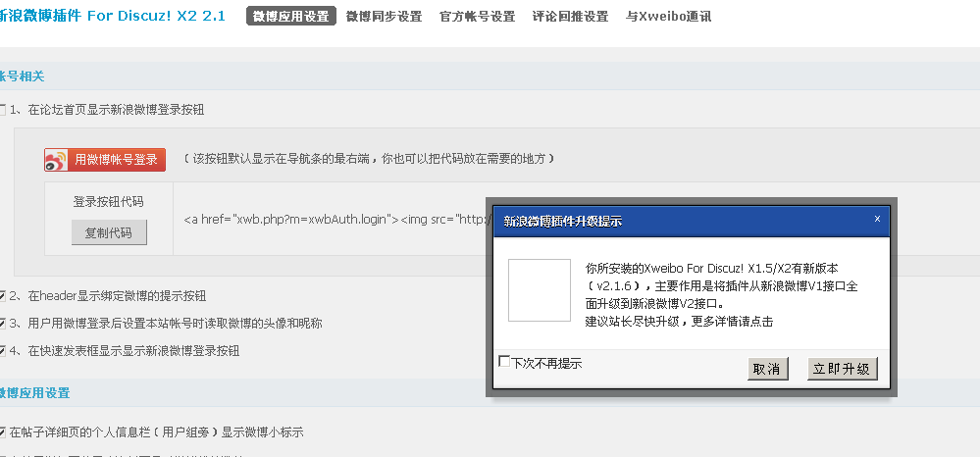Open the 官方帐号设置 tab
This screenshot has width=980, height=457.
click(x=478, y=17)
